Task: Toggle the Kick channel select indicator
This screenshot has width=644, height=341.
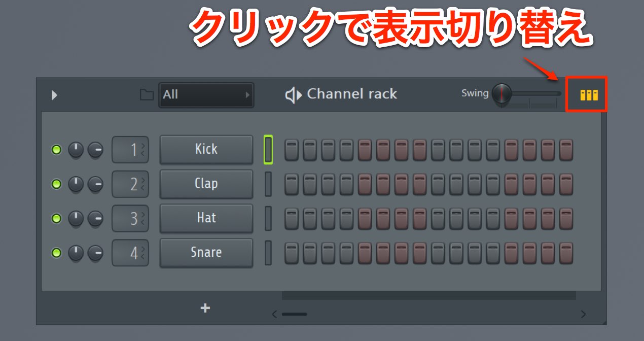Action: click(x=268, y=150)
